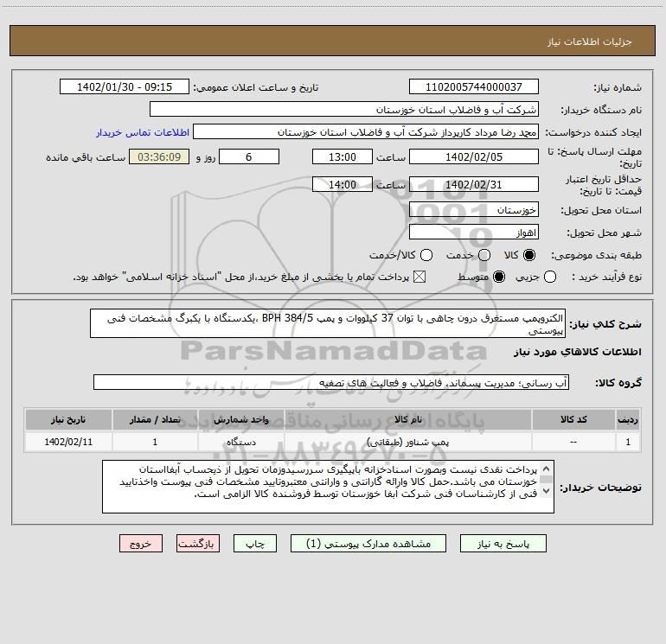Image resolution: width=666 pixels, height=644 pixels.
Task: Click the بازگشت back button
Action: (198, 544)
